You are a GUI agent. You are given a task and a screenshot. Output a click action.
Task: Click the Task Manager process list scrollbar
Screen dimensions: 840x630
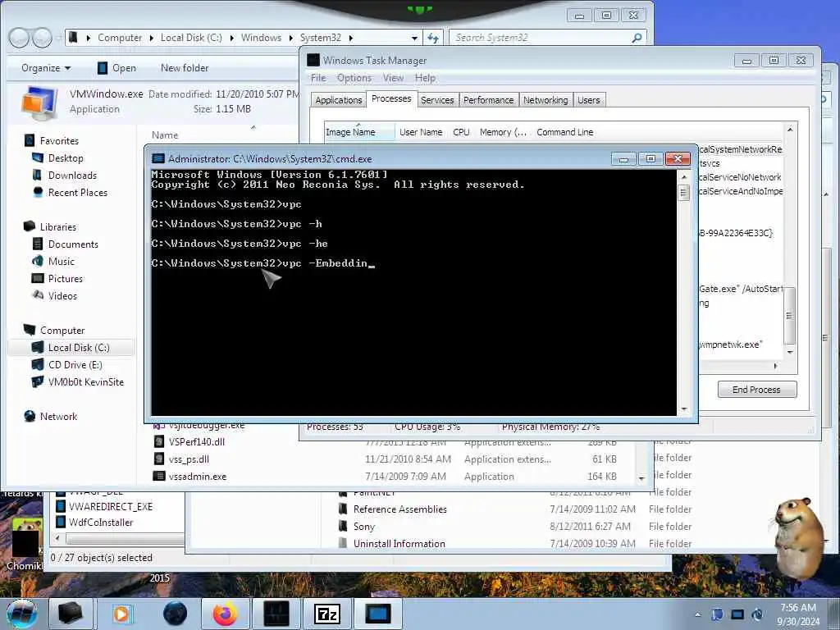790,316
